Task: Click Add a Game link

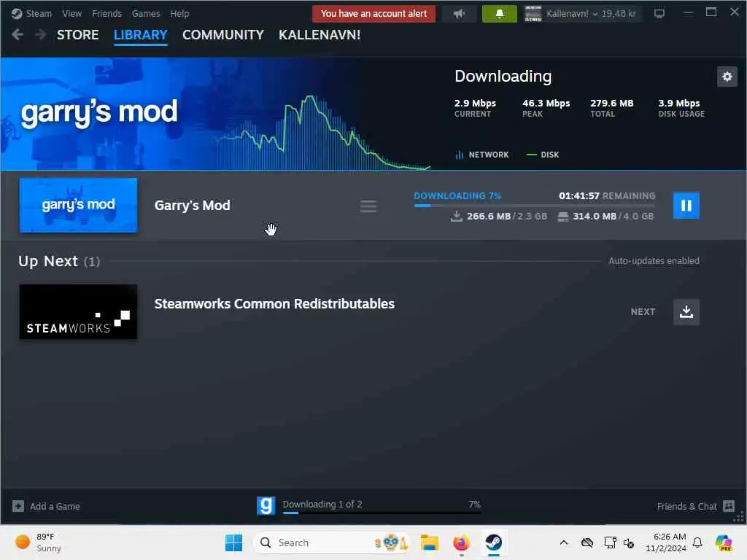Action: tap(55, 506)
